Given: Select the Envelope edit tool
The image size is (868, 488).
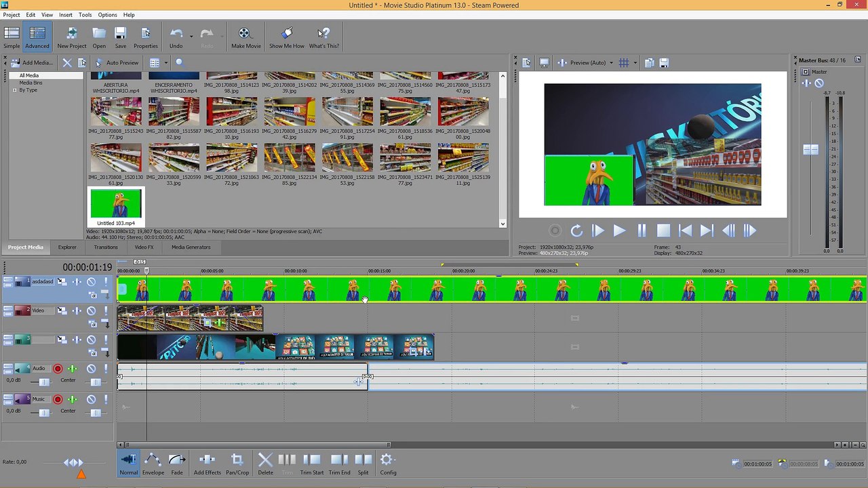Looking at the screenshot, I should tap(153, 464).
